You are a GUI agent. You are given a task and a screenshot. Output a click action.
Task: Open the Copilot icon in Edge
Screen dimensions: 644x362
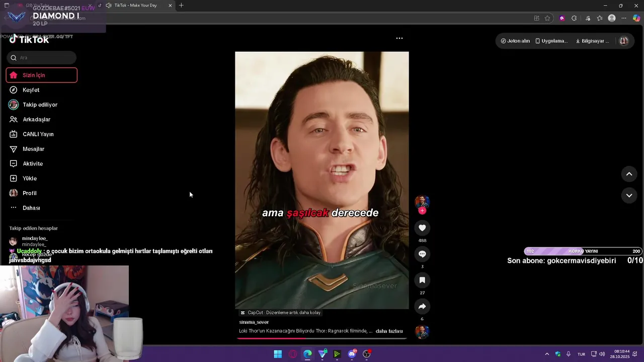point(636,18)
